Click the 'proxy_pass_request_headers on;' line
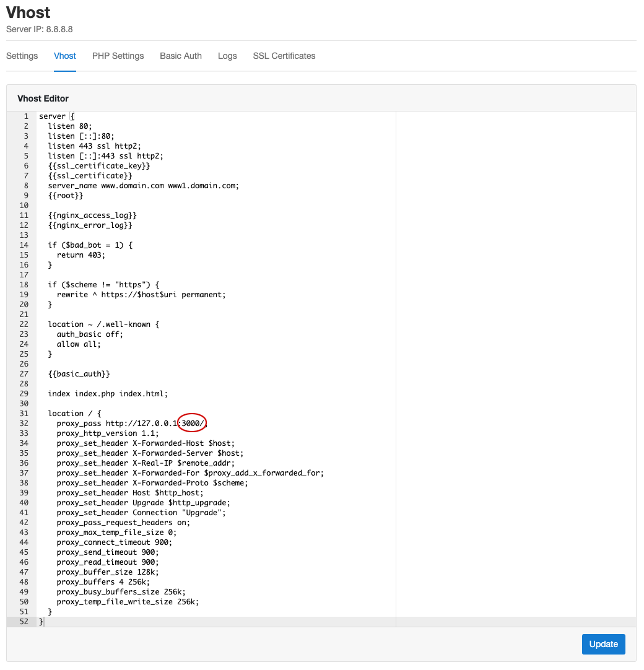The height and width of the screenshot is (670, 644). click(123, 522)
